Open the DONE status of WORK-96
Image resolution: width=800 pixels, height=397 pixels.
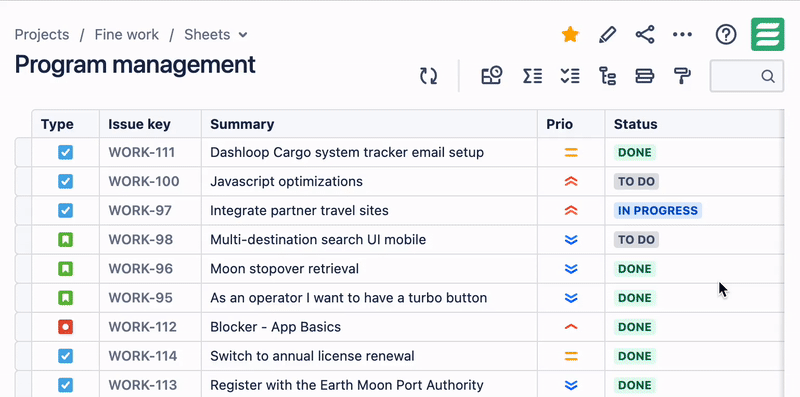pos(635,268)
